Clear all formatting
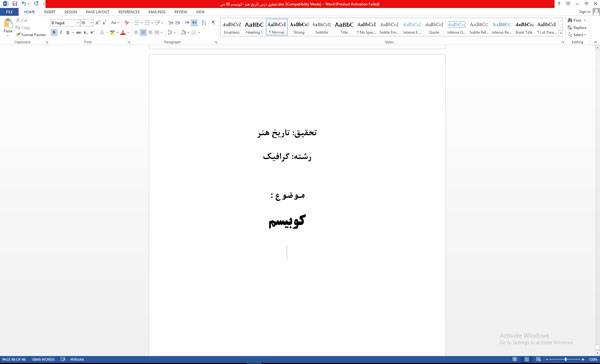Image resolution: width=600 pixels, height=364 pixels. coord(127,23)
